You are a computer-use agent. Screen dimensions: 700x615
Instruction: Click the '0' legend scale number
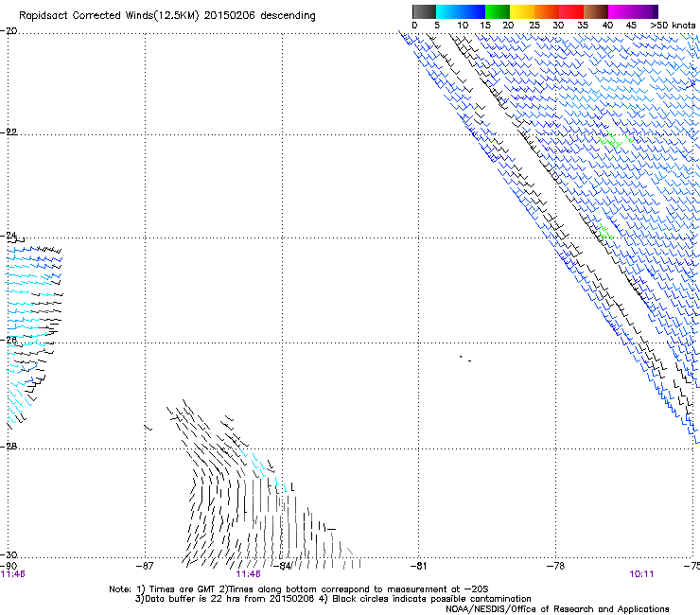coord(414,26)
